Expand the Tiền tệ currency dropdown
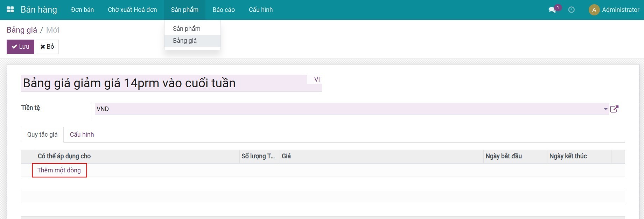644x219 pixels. pyautogui.click(x=605, y=109)
